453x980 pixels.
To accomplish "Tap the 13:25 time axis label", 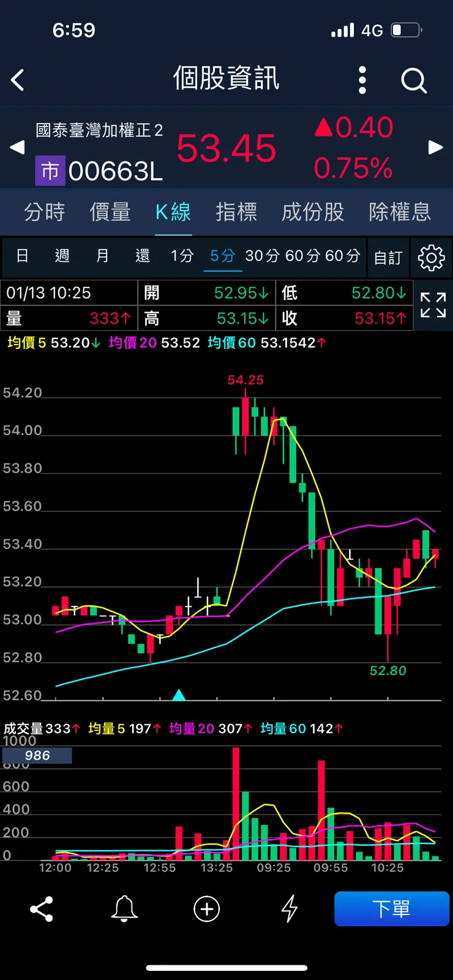I will pyautogui.click(x=217, y=868).
